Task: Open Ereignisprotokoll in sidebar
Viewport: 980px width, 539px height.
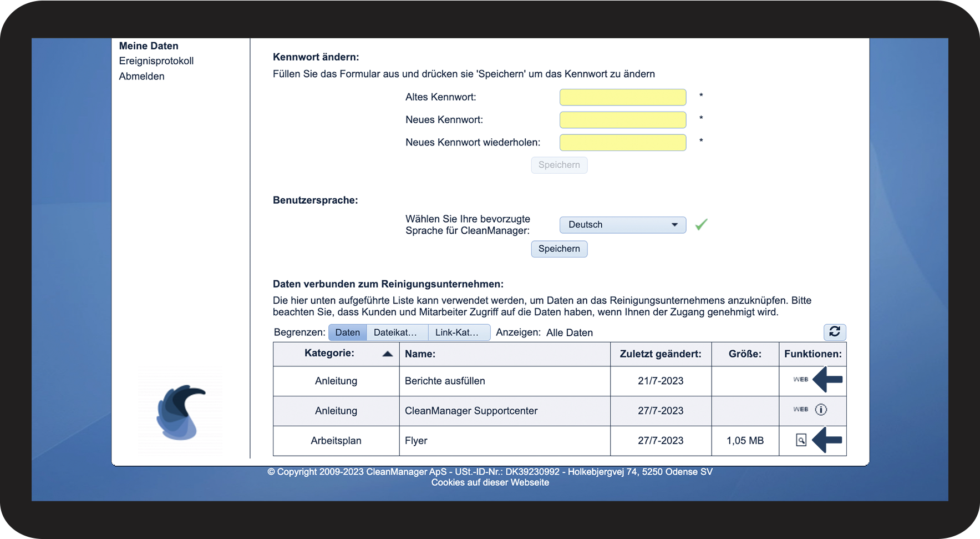Action: [x=156, y=61]
